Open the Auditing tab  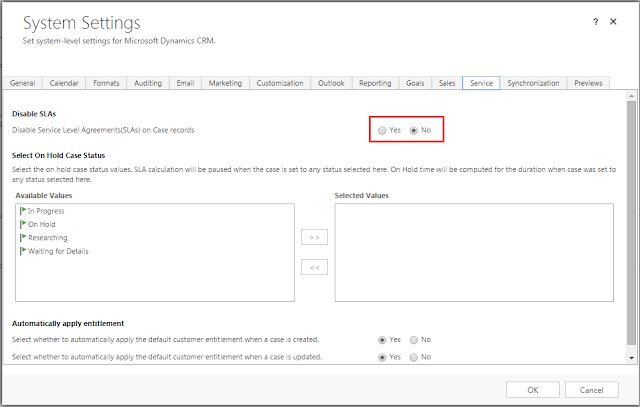pyautogui.click(x=149, y=83)
